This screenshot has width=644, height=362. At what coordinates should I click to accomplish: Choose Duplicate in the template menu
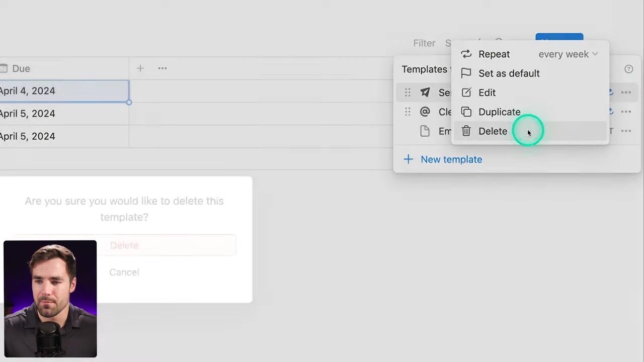[499, 112]
